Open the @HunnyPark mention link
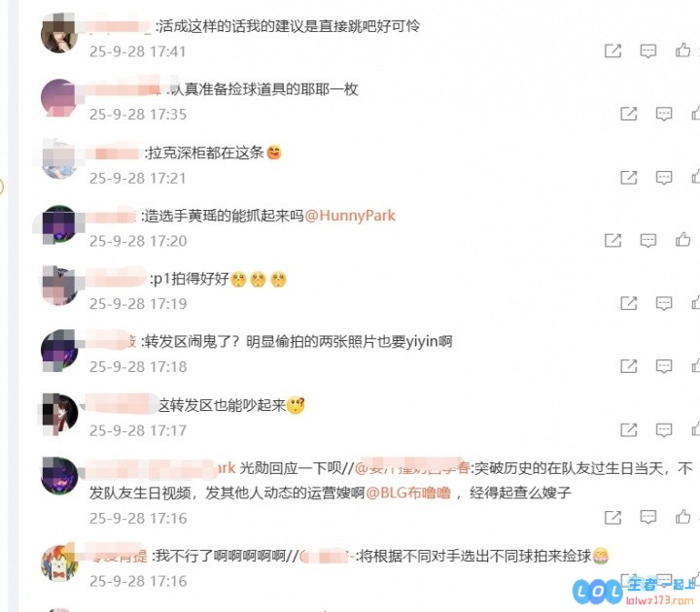Screen dimensions: 700x612 tap(350, 216)
